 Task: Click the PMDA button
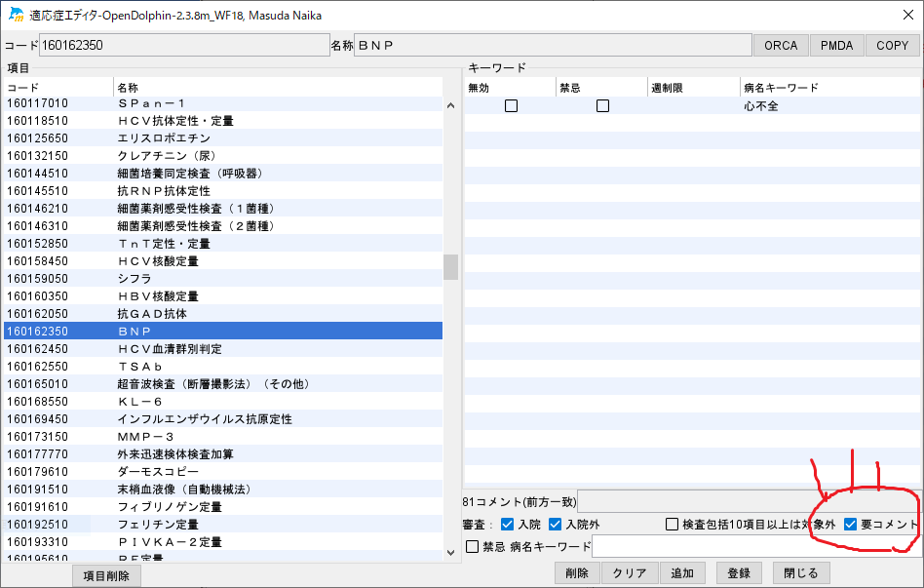click(x=837, y=46)
